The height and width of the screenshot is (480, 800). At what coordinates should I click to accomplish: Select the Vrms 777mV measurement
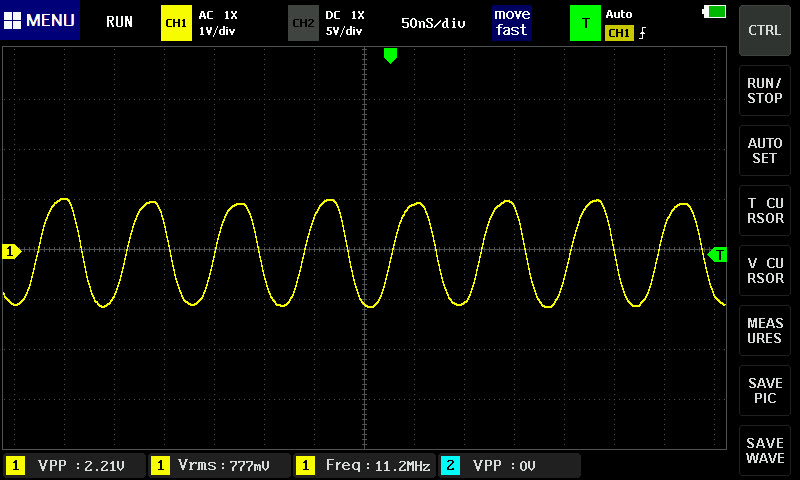pyautogui.click(x=220, y=466)
